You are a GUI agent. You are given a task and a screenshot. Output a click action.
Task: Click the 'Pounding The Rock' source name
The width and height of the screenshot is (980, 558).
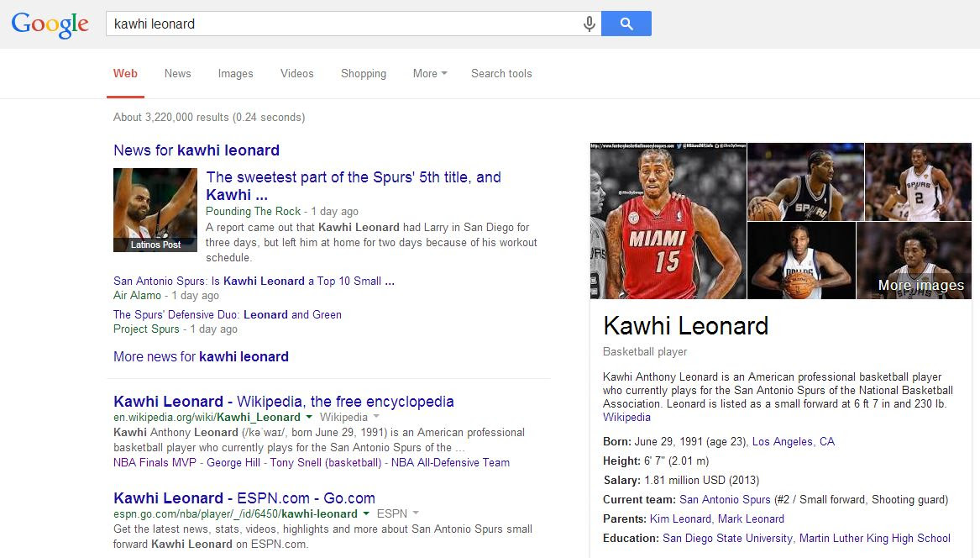[253, 212]
